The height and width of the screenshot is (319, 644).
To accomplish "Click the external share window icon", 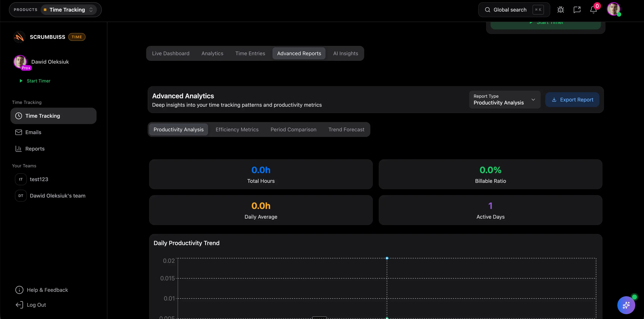I will 577,10.
